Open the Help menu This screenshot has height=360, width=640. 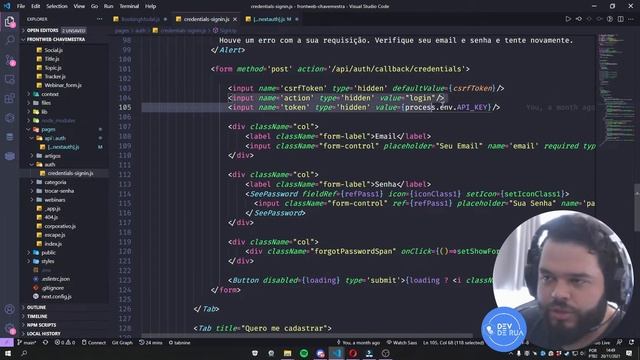click(151, 6)
